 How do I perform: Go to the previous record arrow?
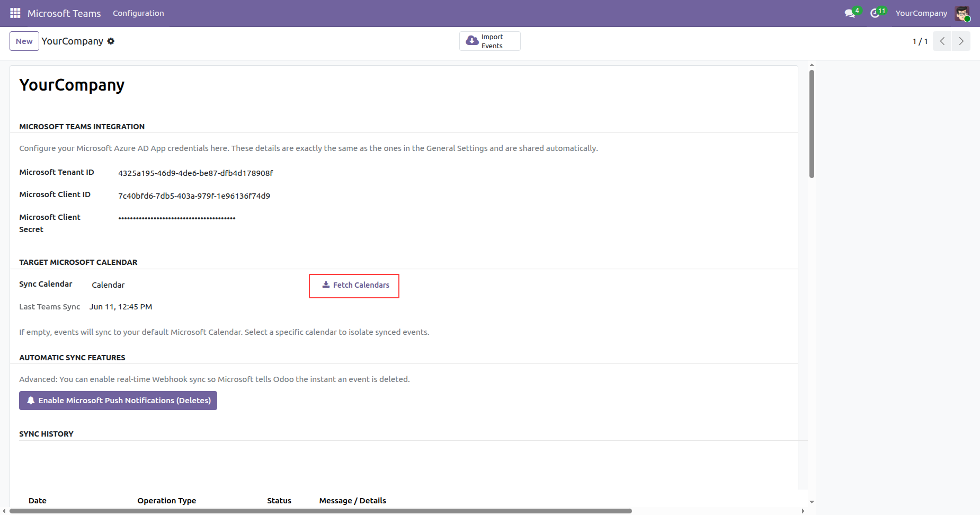coord(942,41)
